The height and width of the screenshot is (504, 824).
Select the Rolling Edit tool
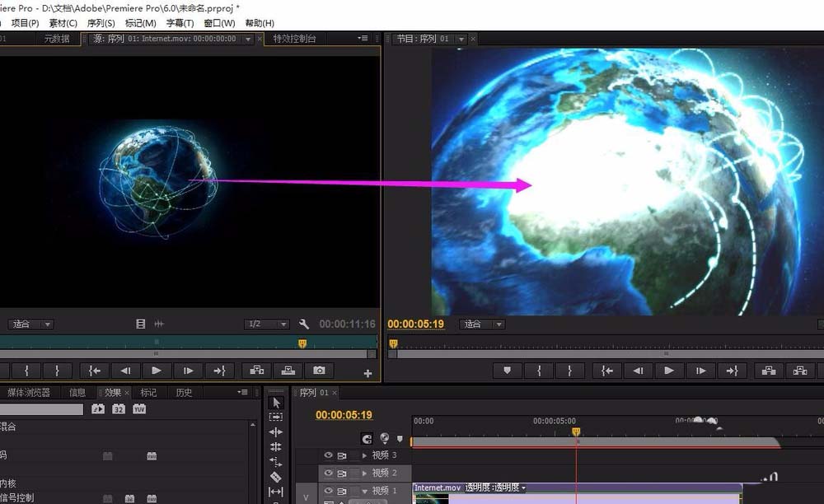coord(276,447)
